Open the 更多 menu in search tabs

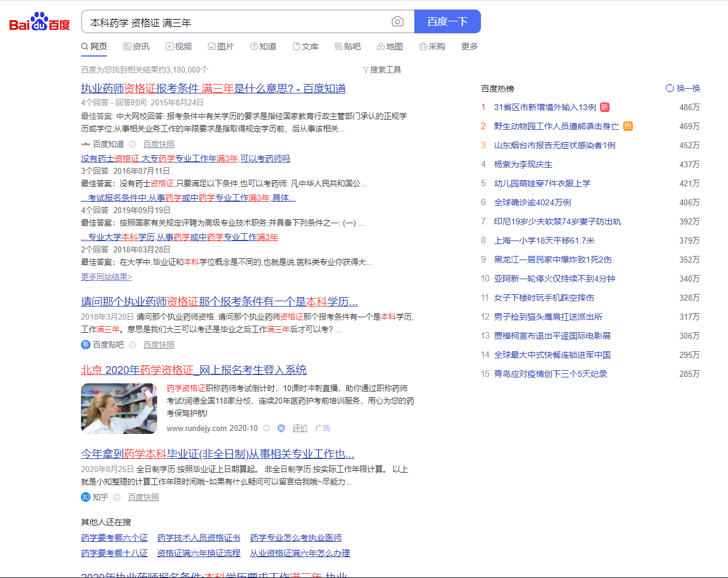coord(470,46)
